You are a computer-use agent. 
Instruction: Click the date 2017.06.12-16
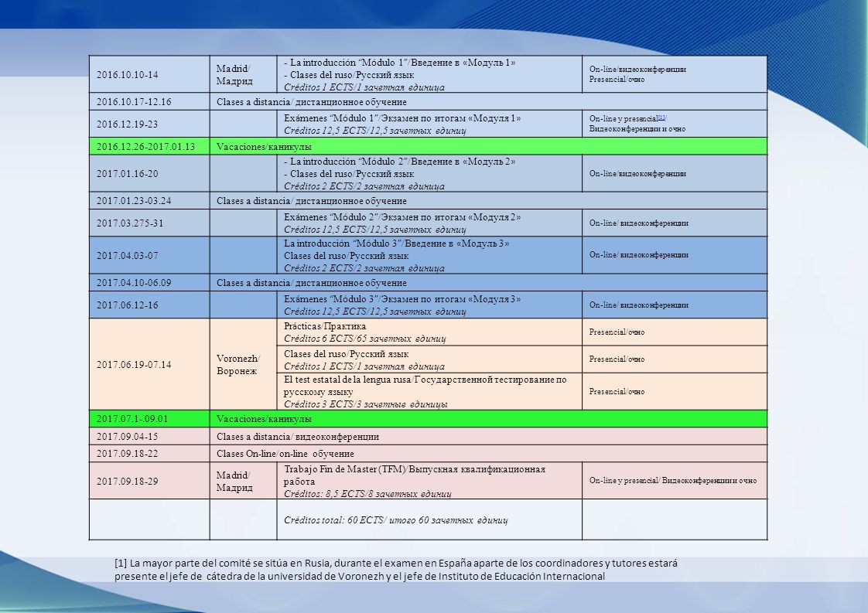tap(128, 305)
